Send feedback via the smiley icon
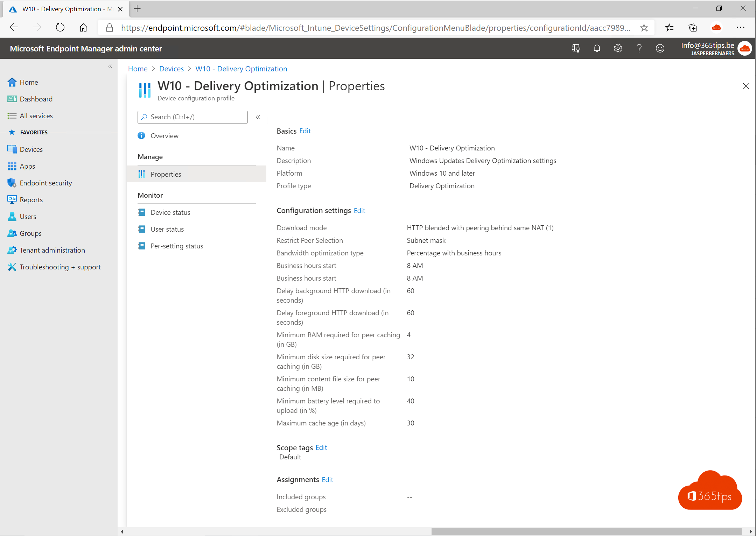 (660, 48)
